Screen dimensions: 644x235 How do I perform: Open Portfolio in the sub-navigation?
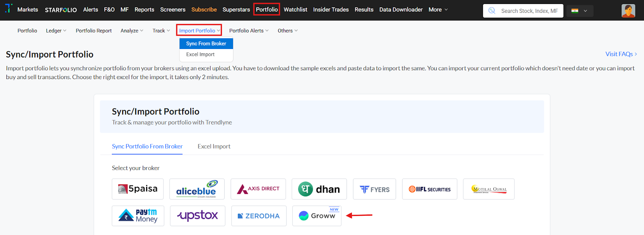[27, 31]
